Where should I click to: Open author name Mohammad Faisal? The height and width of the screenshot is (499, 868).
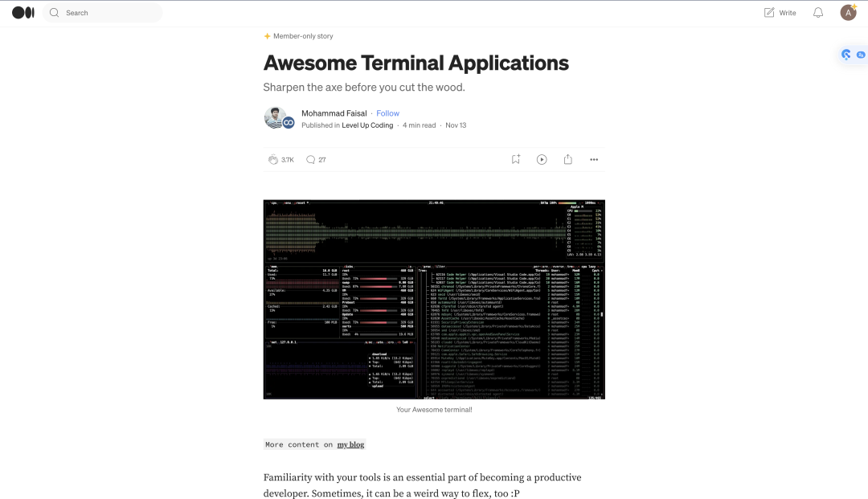click(334, 112)
